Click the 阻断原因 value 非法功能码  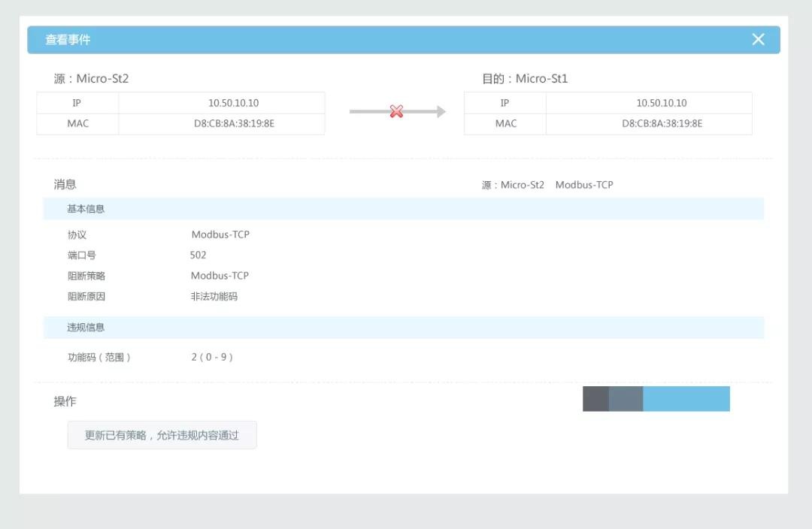coord(214,297)
